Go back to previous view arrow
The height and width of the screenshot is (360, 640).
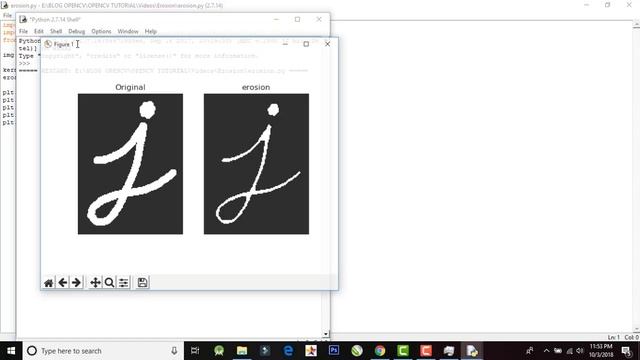62,282
